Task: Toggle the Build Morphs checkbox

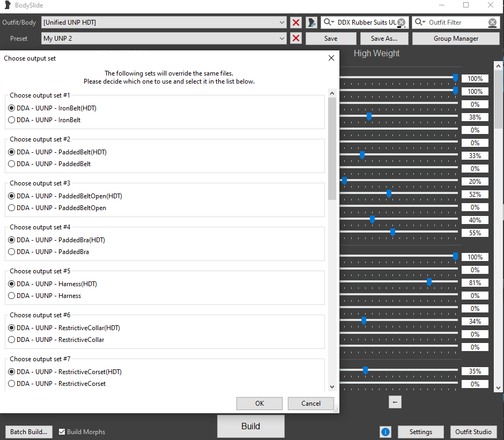Action: (62, 431)
